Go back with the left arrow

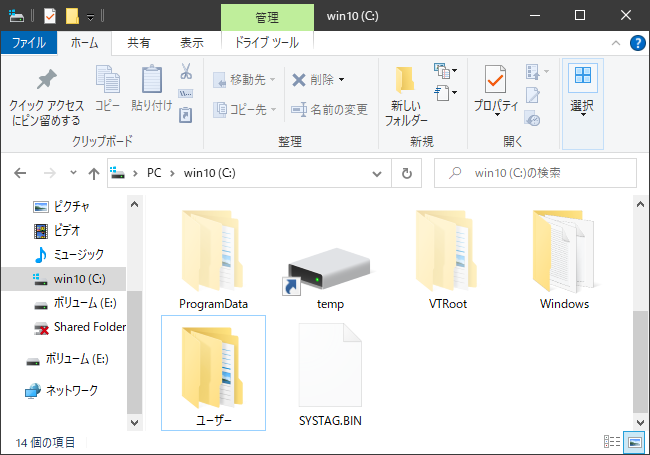pyautogui.click(x=20, y=173)
